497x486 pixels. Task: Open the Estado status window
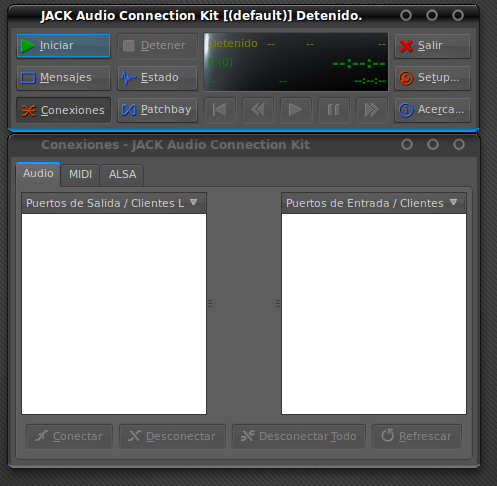tap(157, 78)
